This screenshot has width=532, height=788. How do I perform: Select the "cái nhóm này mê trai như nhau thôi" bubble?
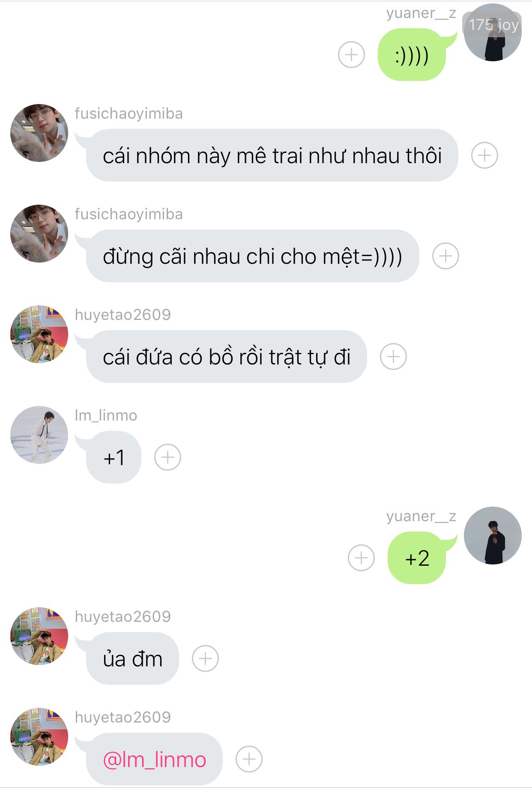point(272,155)
